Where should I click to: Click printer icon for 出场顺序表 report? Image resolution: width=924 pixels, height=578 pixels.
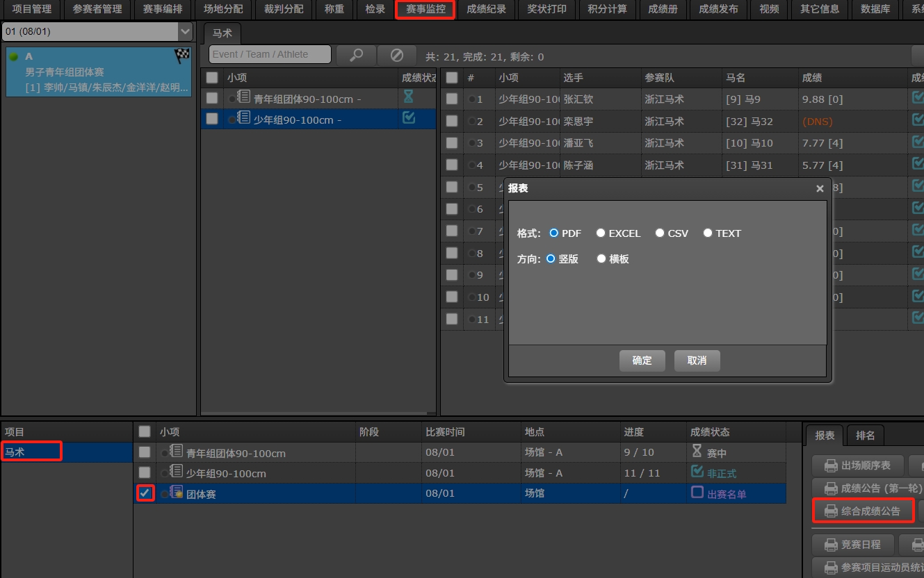click(831, 465)
